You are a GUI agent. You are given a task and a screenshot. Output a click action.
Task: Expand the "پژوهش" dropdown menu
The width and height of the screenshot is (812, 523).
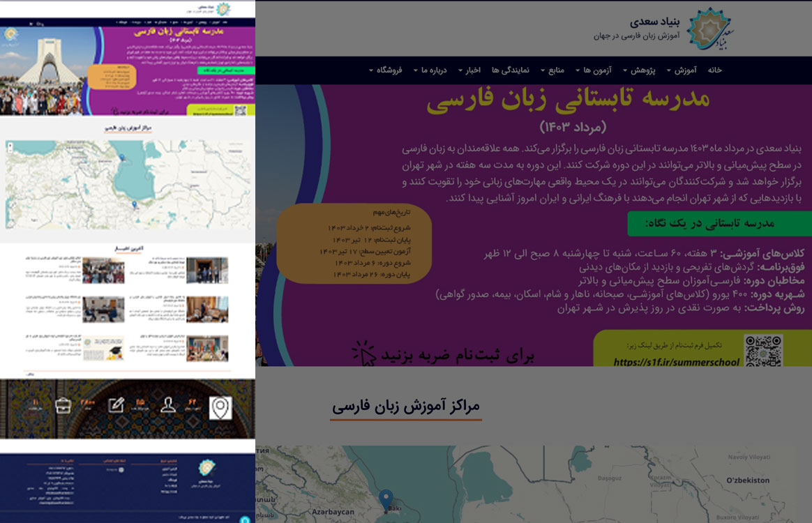click(639, 70)
